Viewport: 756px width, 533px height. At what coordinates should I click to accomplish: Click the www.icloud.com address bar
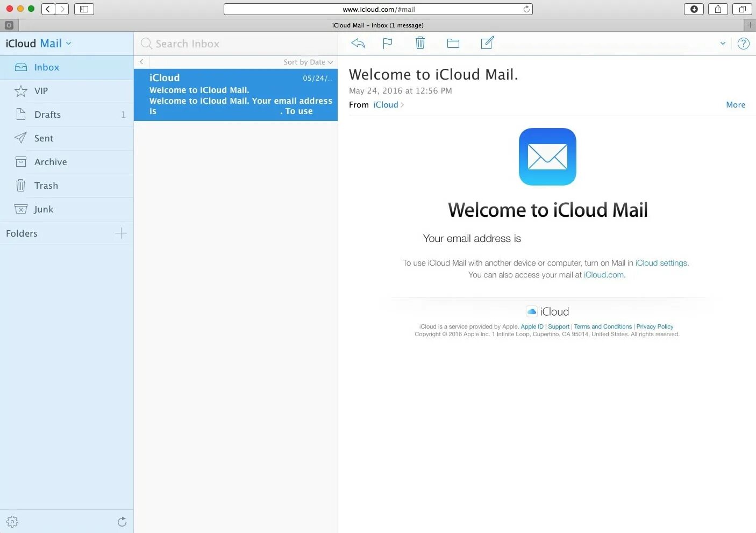(378, 9)
